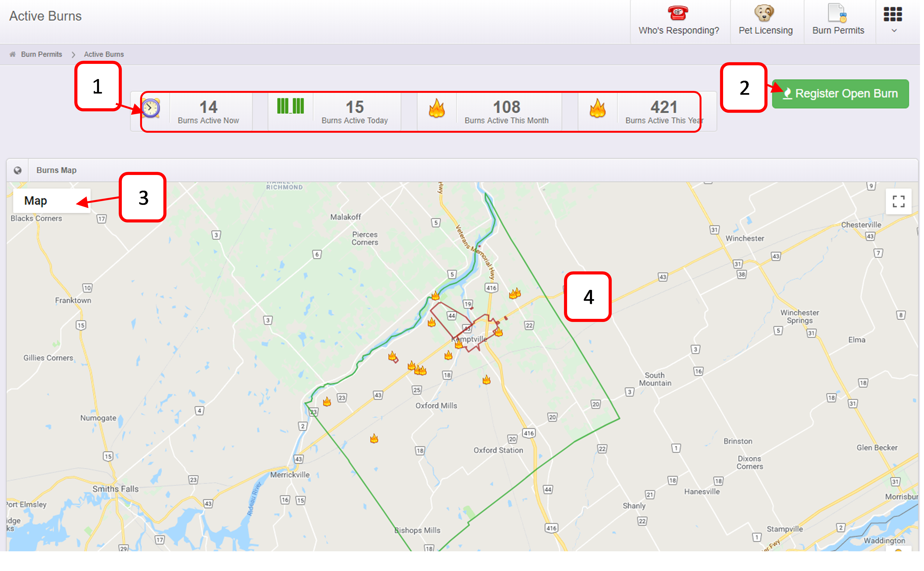Click the green bars Burns Active Today icon
Screen dimensions: 924x571
[290, 106]
